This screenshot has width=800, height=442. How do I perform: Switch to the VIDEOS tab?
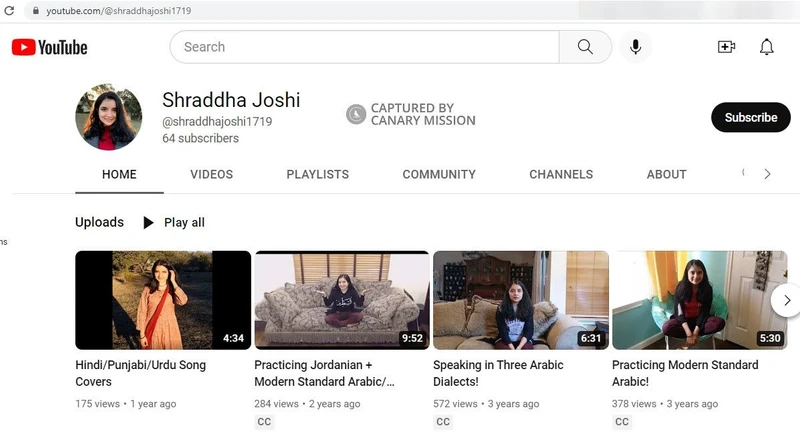[x=211, y=175]
